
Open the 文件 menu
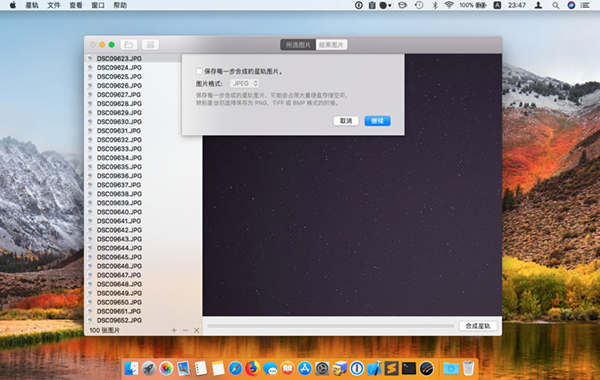coord(54,5)
